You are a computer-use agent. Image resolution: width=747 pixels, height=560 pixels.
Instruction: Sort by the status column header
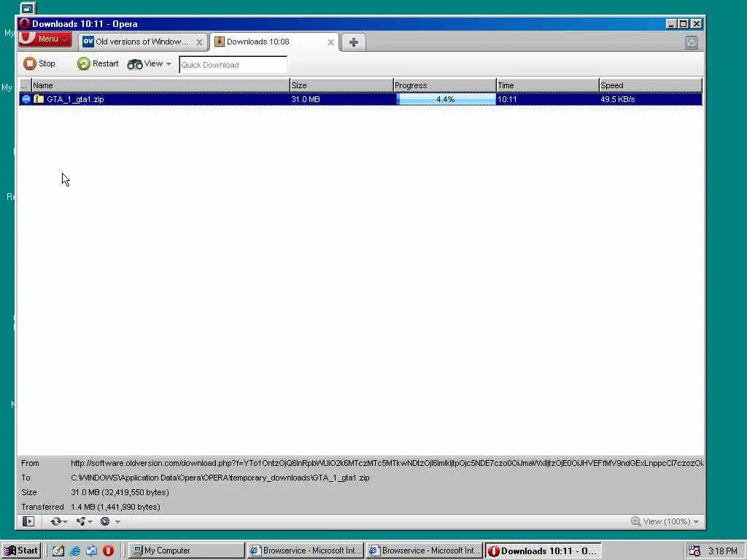coord(26,85)
